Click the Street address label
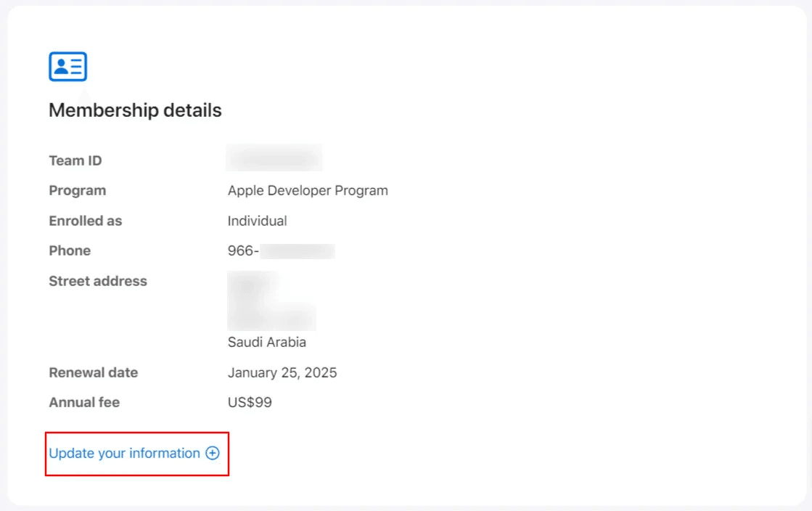This screenshot has height=511, width=812. pyautogui.click(x=97, y=281)
